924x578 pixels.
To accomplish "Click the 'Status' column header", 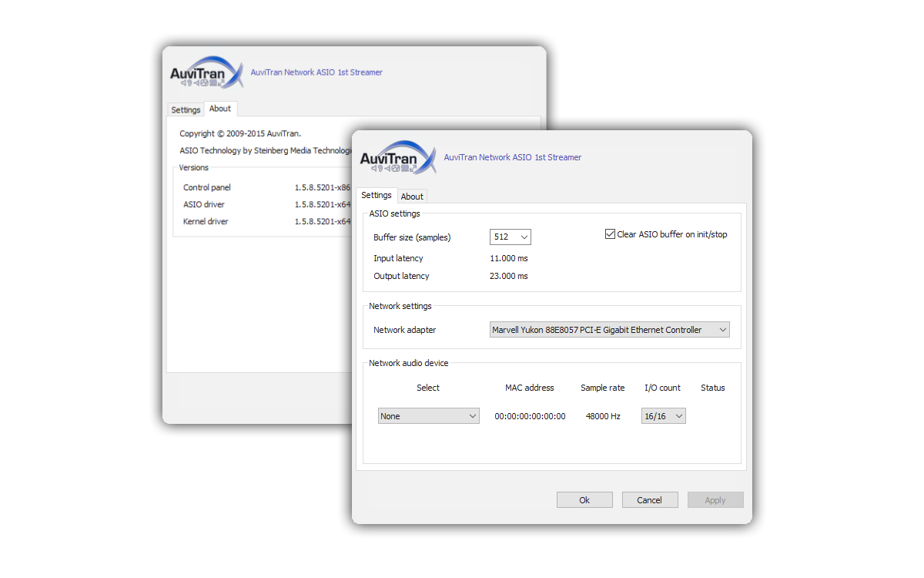I will tap(713, 388).
